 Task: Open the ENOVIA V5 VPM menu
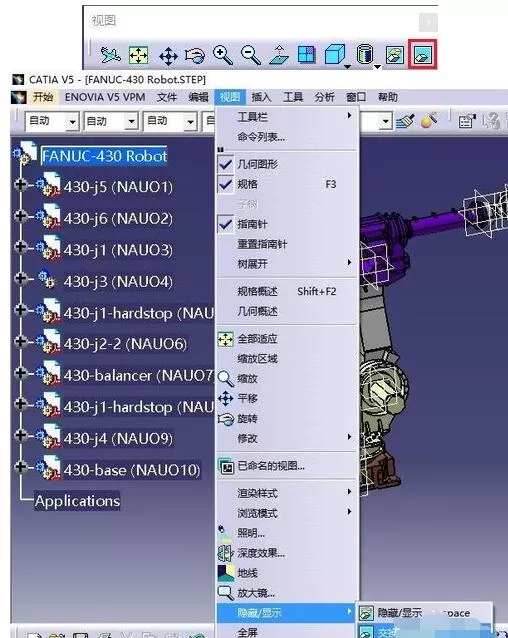tap(105, 97)
